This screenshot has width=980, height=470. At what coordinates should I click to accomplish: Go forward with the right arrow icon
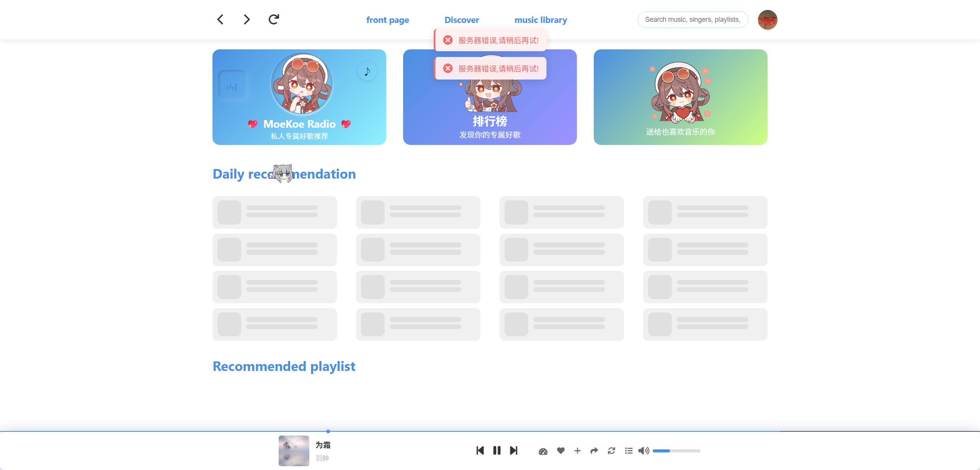247,20
